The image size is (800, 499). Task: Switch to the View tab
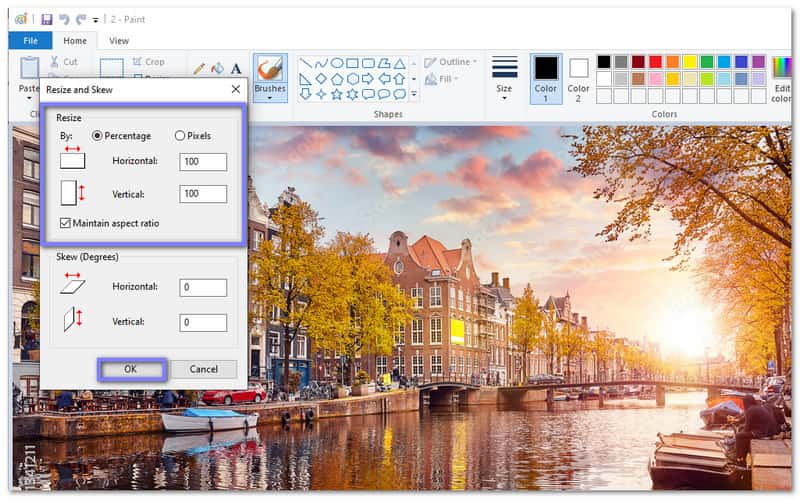pos(119,41)
